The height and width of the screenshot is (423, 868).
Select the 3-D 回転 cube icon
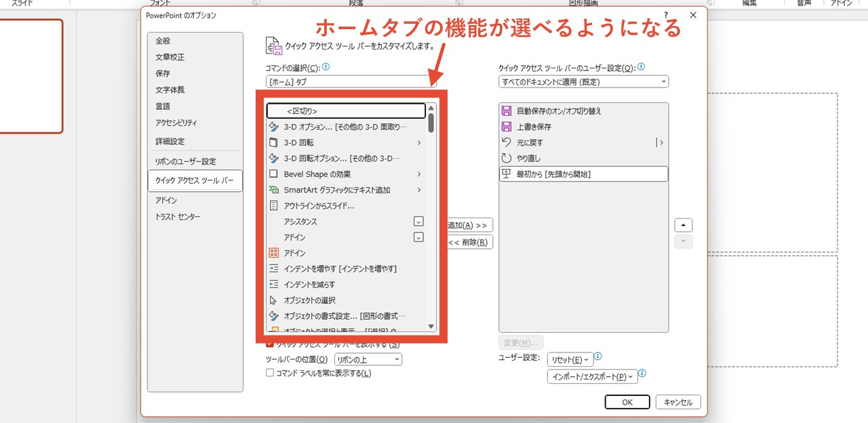coord(274,142)
